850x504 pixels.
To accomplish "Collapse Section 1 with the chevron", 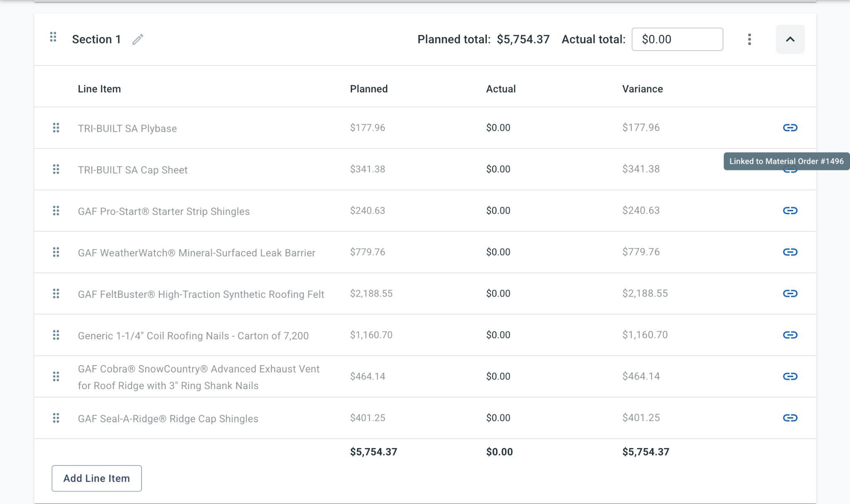I will coord(790,39).
